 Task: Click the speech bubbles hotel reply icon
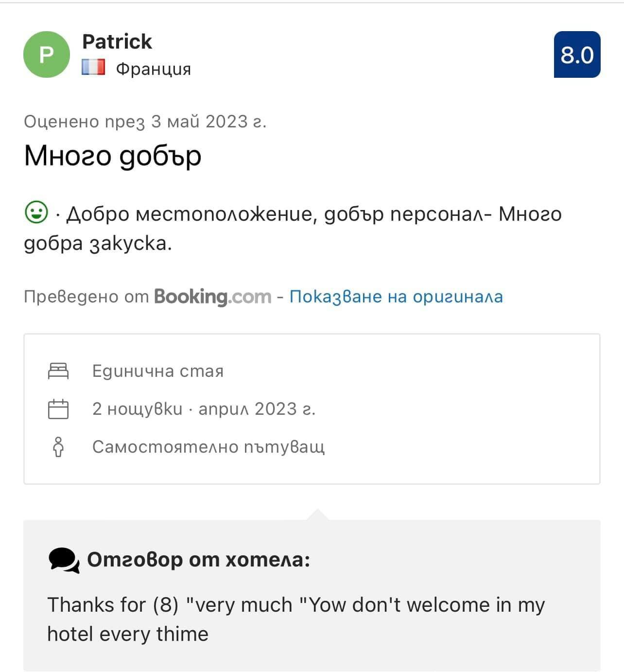[64, 560]
